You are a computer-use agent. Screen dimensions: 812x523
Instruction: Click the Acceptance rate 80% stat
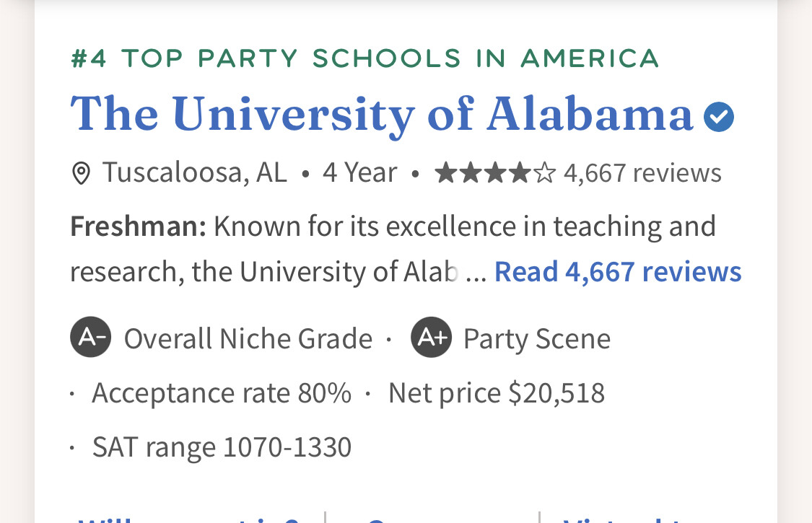coord(222,393)
